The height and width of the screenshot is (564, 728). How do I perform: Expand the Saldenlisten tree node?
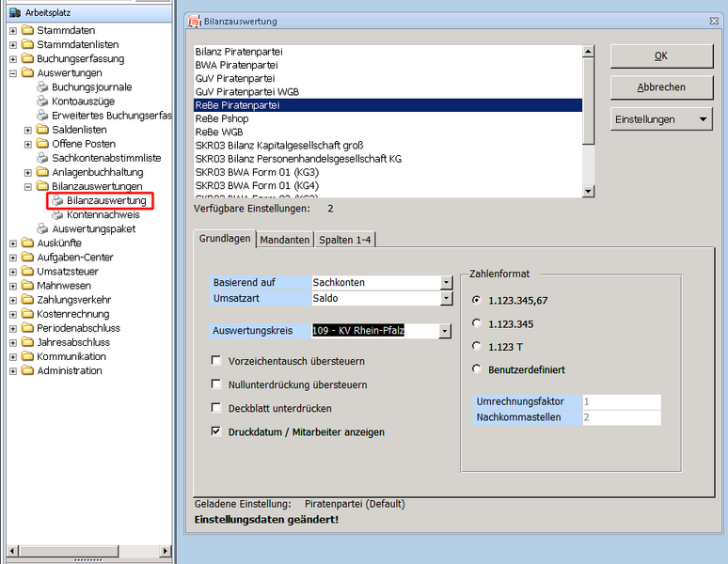coord(28,130)
